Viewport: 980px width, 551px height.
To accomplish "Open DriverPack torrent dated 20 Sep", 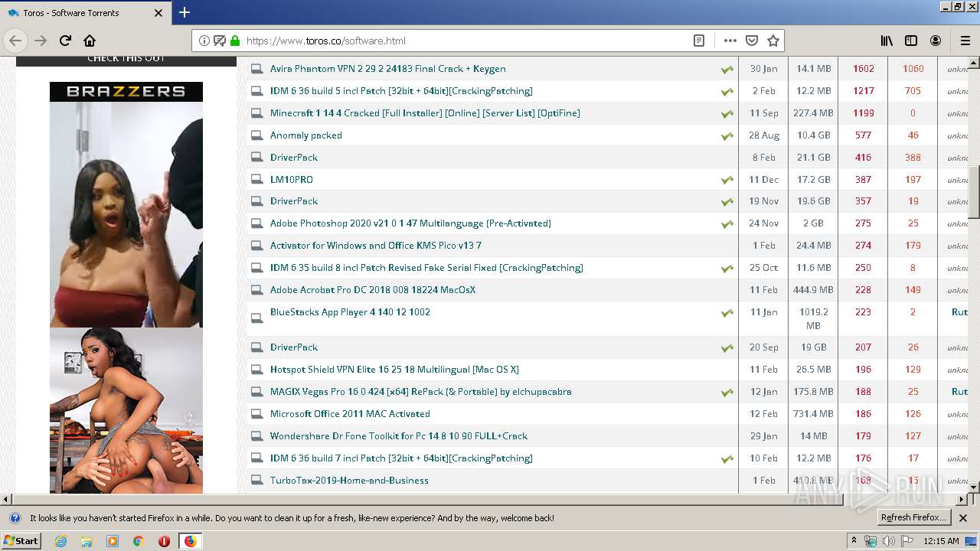I will [293, 347].
